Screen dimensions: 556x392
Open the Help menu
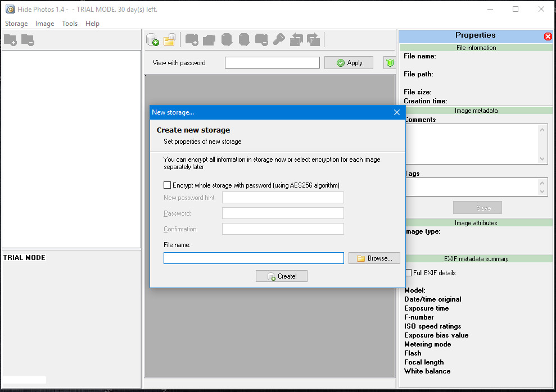point(92,24)
